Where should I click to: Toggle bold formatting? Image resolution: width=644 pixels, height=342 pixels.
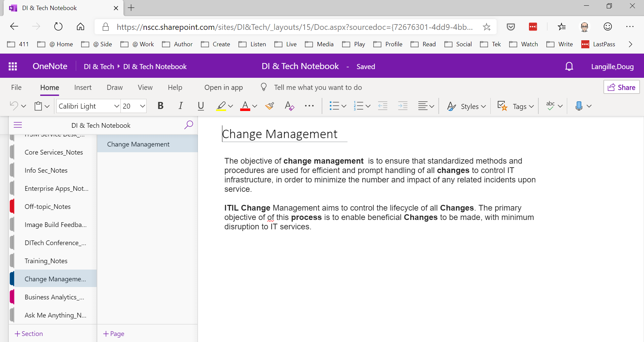tap(160, 106)
